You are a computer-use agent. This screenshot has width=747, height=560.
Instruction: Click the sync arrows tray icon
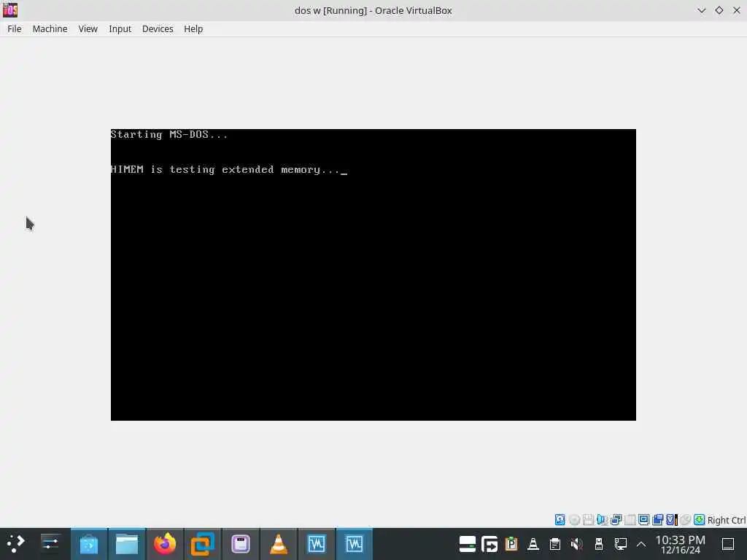(489, 544)
